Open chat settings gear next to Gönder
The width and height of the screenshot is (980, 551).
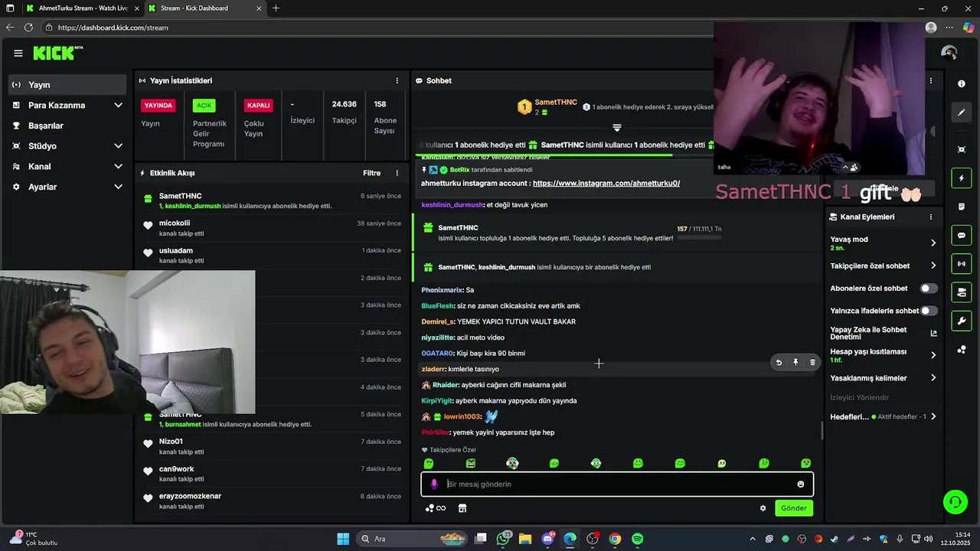click(x=763, y=508)
